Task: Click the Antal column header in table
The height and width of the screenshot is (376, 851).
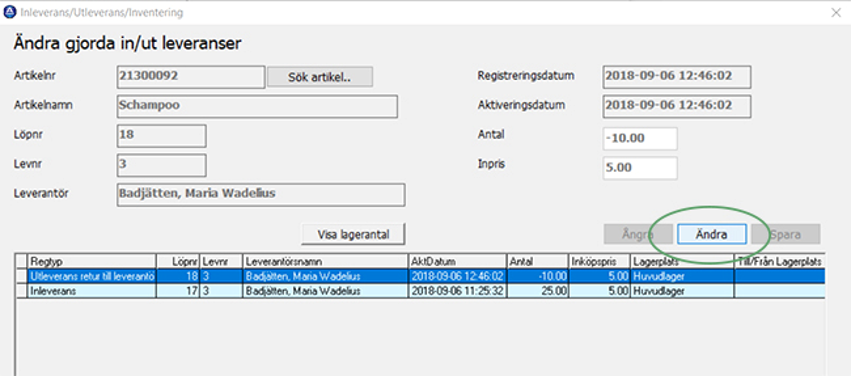Action: coord(538,261)
